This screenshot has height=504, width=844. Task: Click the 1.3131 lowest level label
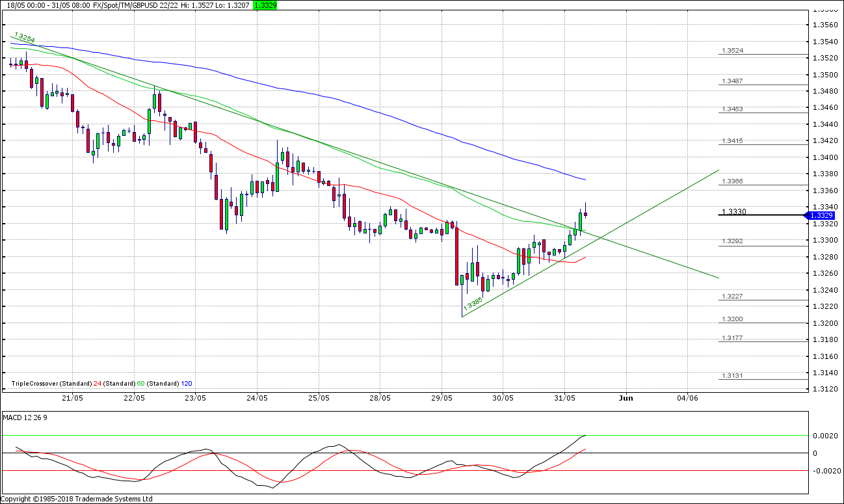pos(732,377)
